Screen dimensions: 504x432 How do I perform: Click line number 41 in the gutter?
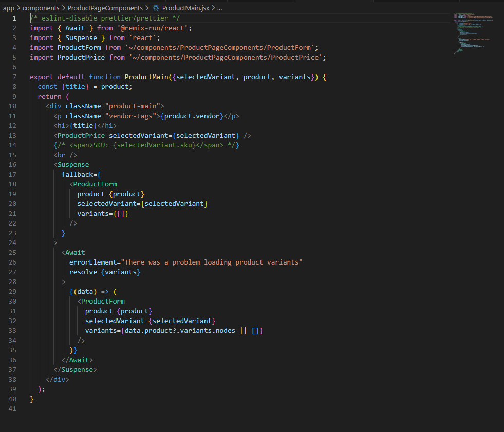click(12, 408)
